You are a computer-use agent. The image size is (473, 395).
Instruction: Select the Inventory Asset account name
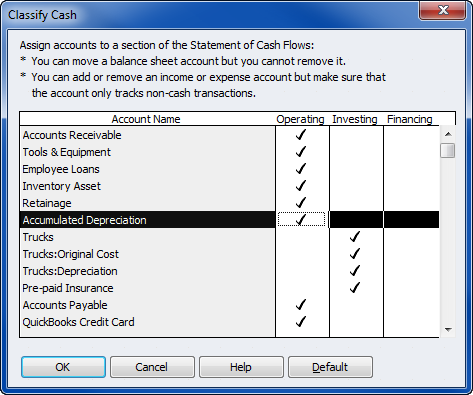pos(62,186)
